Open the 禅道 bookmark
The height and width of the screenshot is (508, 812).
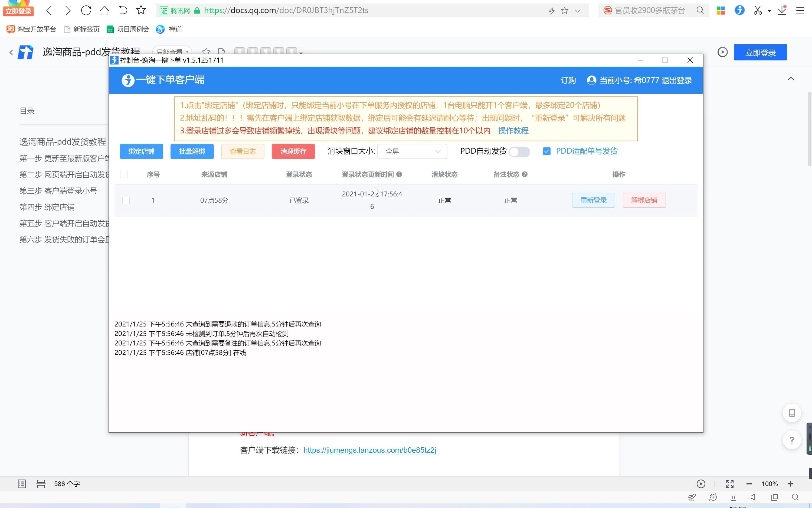[169, 29]
